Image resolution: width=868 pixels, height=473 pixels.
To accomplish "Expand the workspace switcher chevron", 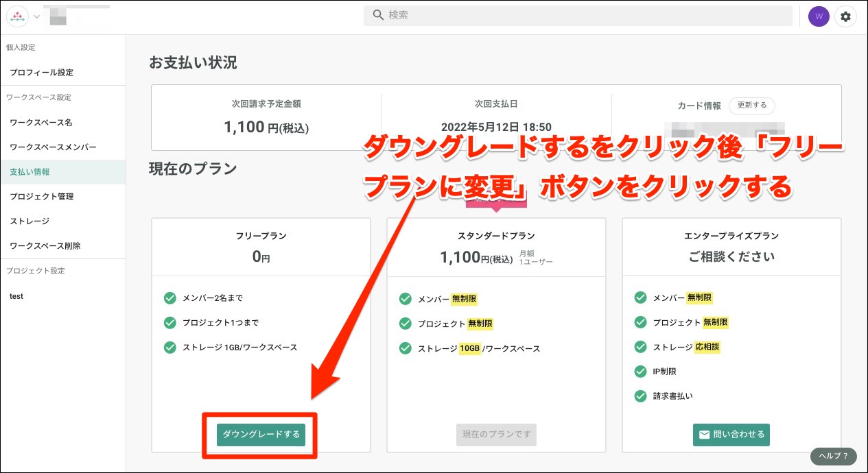I will pyautogui.click(x=36, y=16).
